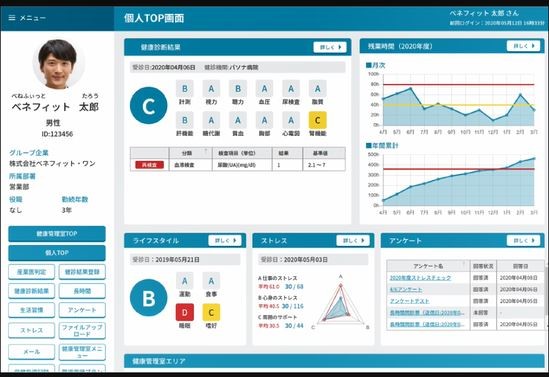The height and width of the screenshot is (377, 549).
Task: Sort the table by the 分類 column header
Action: click(x=190, y=153)
